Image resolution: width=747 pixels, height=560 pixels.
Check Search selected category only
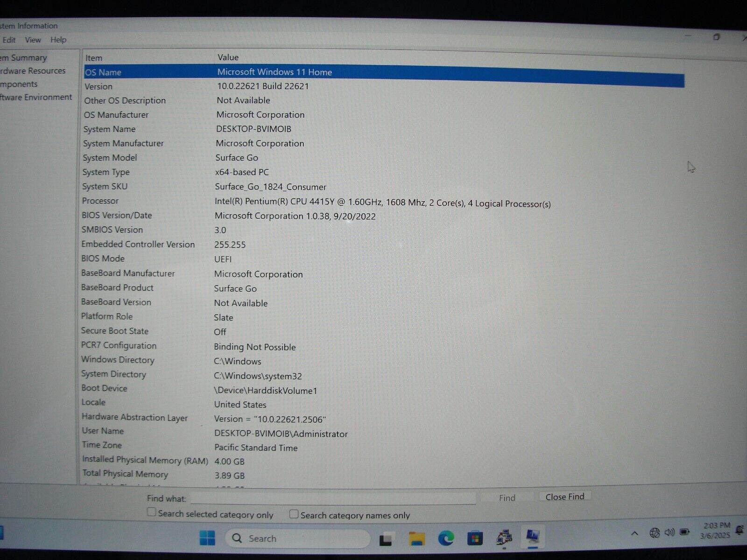151,512
